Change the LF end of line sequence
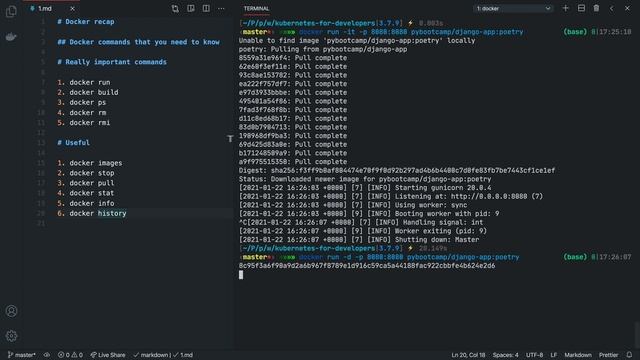The image size is (640, 360). [553, 355]
